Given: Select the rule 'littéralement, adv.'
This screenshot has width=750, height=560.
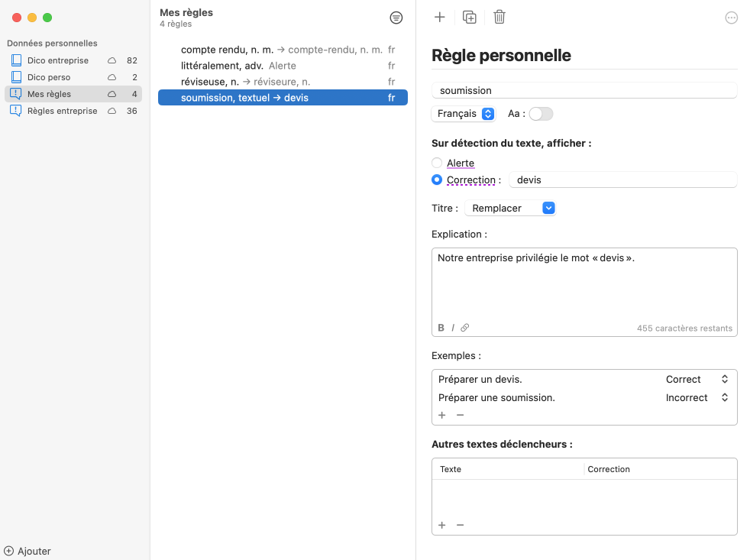Looking at the screenshot, I should click(x=221, y=66).
